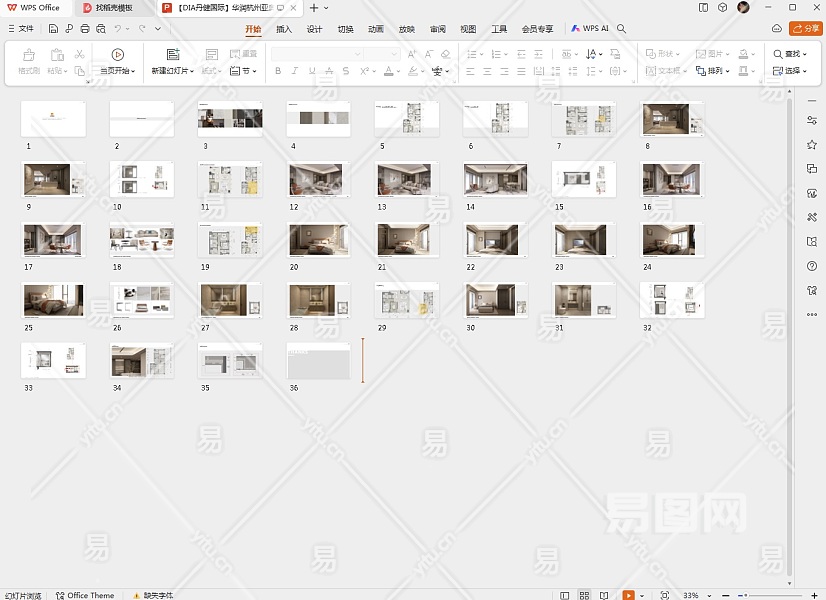Click Office Theme in the status bar
826x600 pixels.
pos(90,595)
